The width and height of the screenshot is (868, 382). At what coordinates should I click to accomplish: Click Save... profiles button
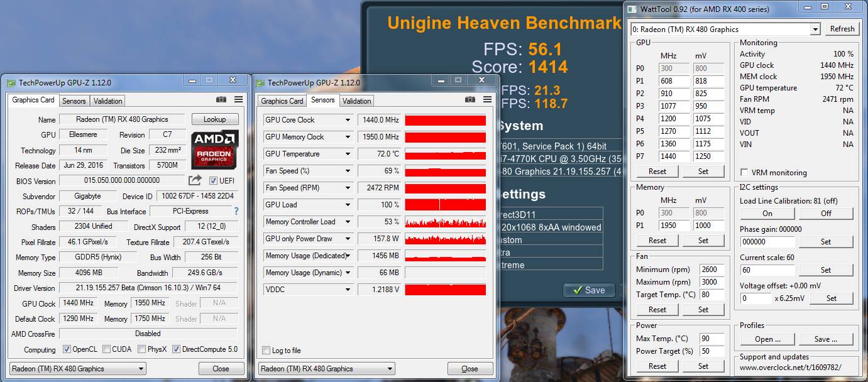[x=826, y=339]
